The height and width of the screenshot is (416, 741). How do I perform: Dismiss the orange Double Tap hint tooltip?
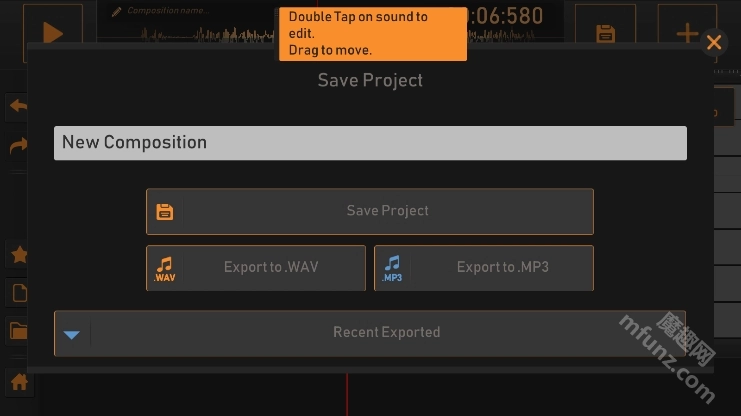(x=372, y=33)
